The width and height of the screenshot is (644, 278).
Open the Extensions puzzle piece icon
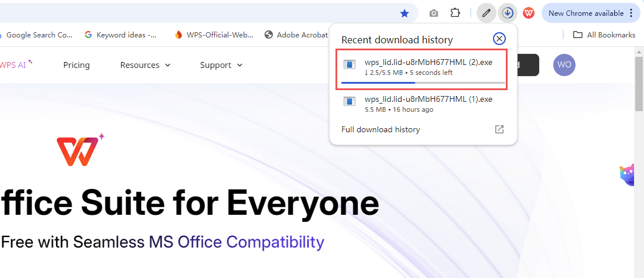point(455,13)
